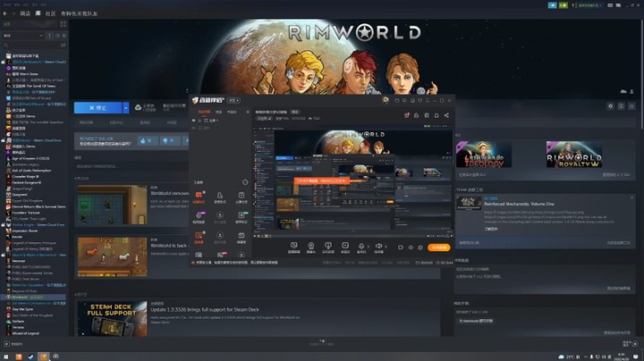Click the first red toolbox tool in streaming app
Viewport: 644px width, 361px height.
pyautogui.click(x=199, y=195)
